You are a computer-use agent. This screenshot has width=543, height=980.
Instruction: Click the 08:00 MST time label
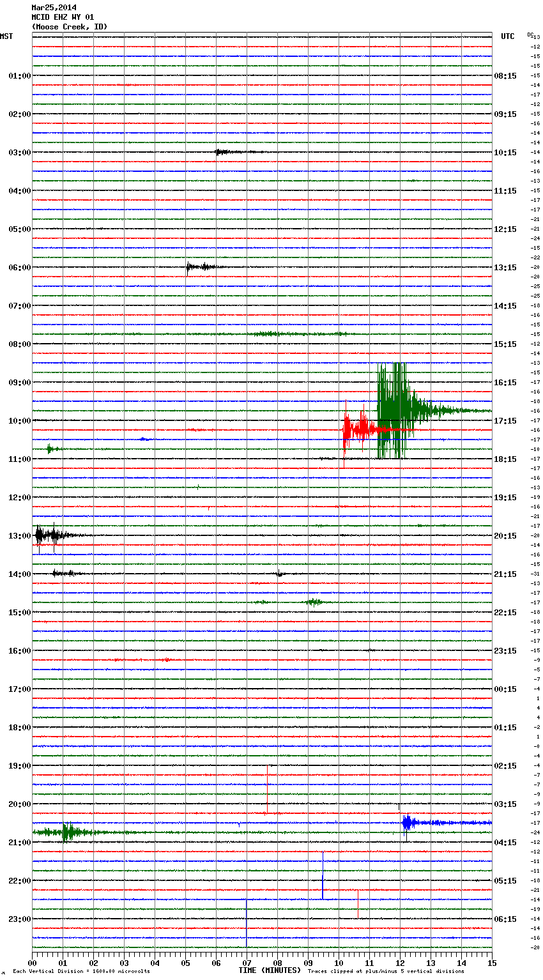19,344
